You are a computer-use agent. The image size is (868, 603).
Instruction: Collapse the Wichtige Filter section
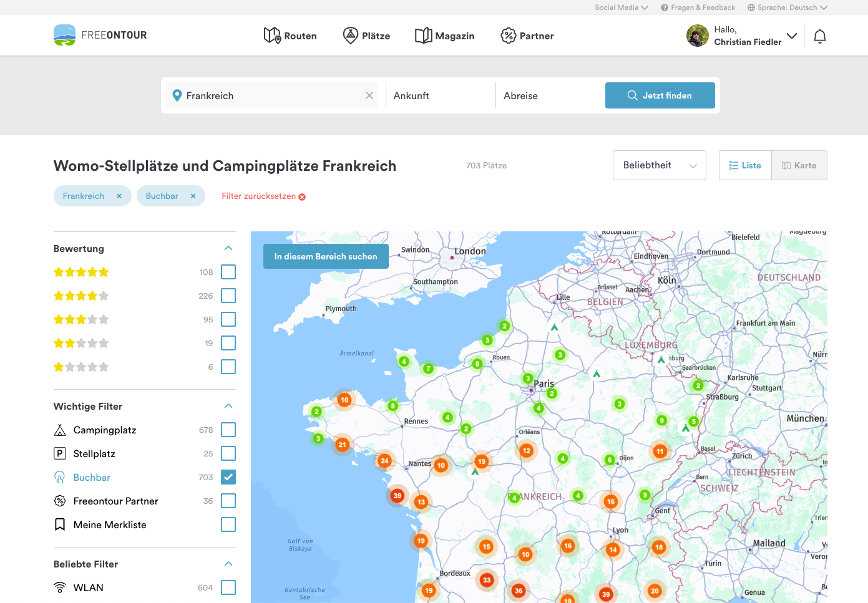tap(228, 406)
